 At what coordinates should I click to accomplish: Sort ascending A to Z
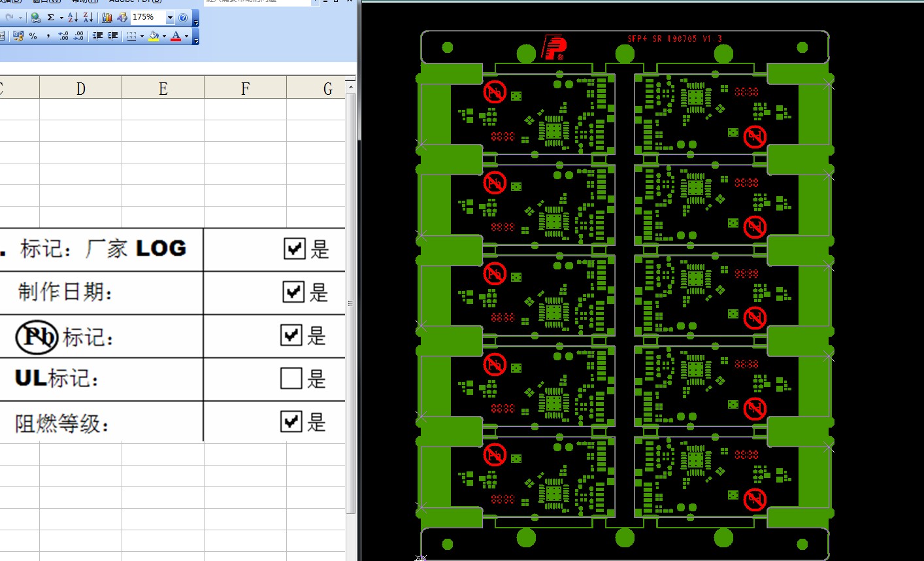point(73,18)
